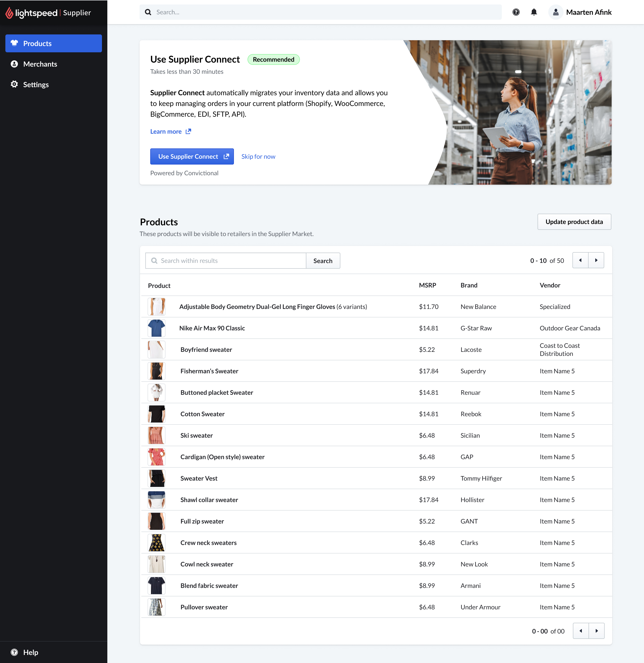Click the Brand column header

pos(469,285)
